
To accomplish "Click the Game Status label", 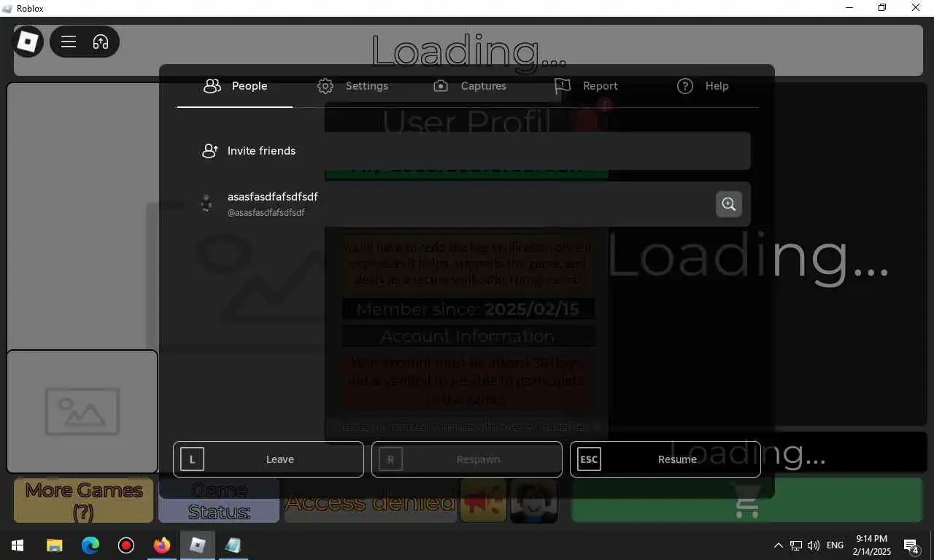I will pos(219,501).
